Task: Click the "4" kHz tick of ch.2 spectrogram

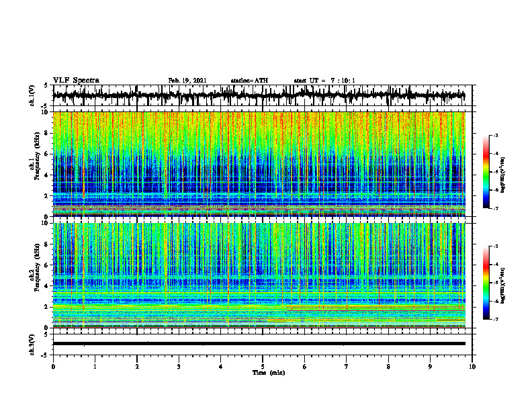Action: [x=46, y=286]
